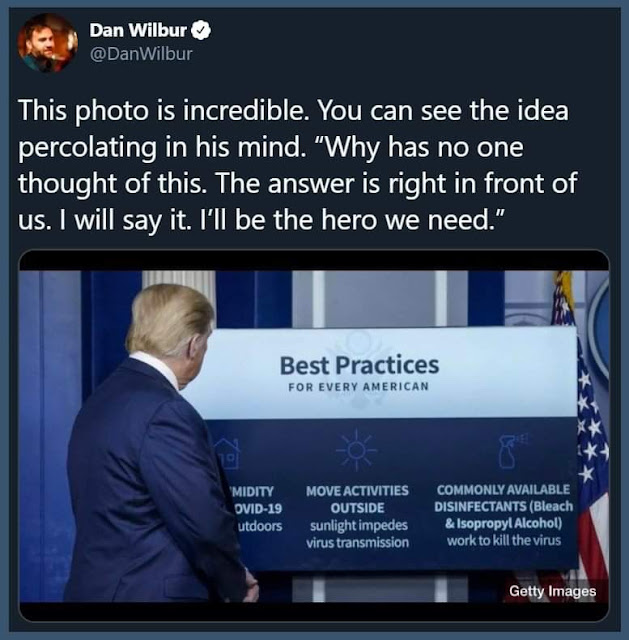This screenshot has width=629, height=640.
Task: Open Dan Wilbur's profile avatar
Action: pyautogui.click(x=47, y=42)
